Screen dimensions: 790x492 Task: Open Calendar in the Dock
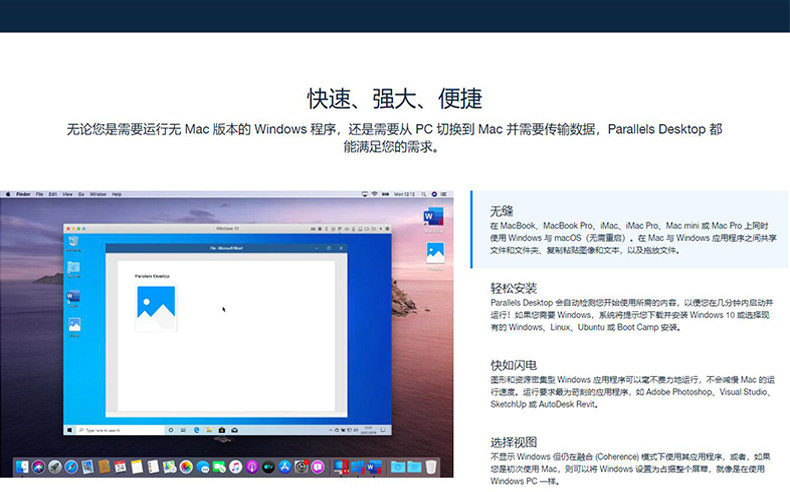(120, 467)
